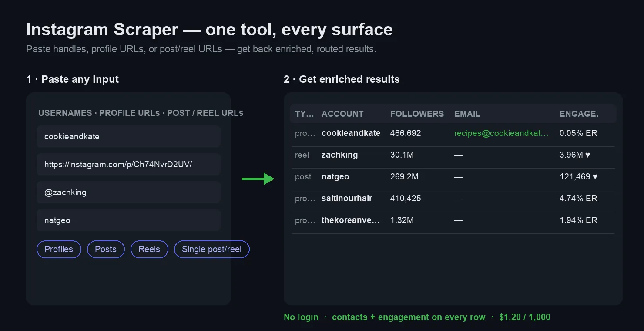Select the natgeo account cell in results

335,176
